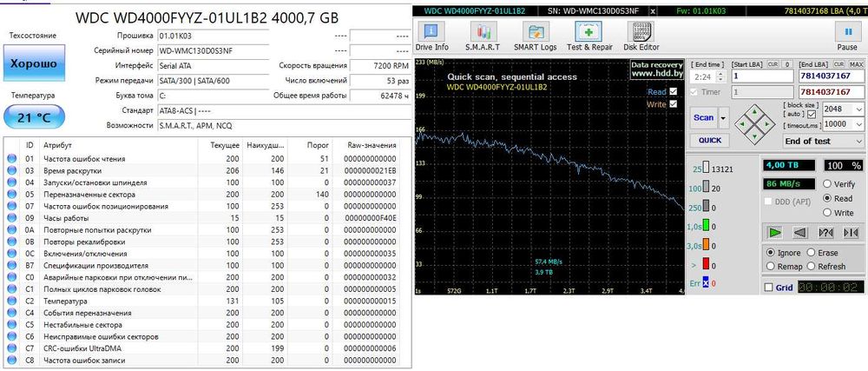This screenshot has width=868, height=371.
Task: Click status dot for attribute C5 unstable sectors
Action: (x=11, y=325)
